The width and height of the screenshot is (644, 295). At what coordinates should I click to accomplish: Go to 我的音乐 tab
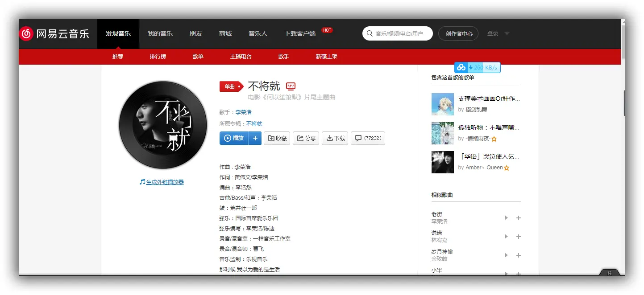(160, 33)
